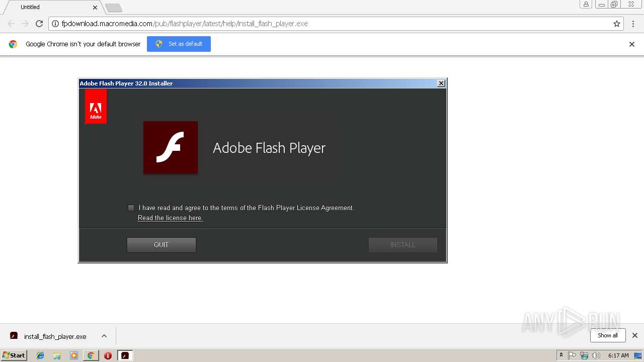644x362 pixels.
Task: Click the 6:17 AM taskbar clock
Action: coord(618,355)
